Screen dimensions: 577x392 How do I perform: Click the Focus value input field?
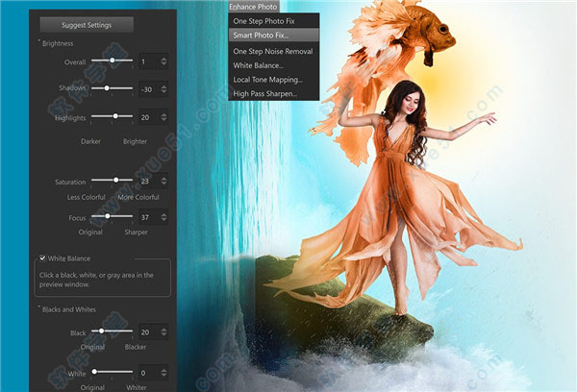pos(150,217)
